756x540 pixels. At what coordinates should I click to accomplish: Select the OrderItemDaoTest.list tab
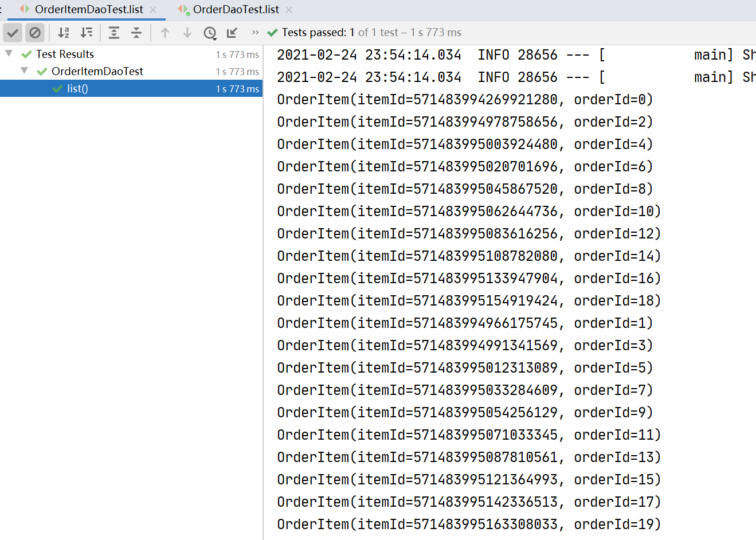[x=89, y=10]
